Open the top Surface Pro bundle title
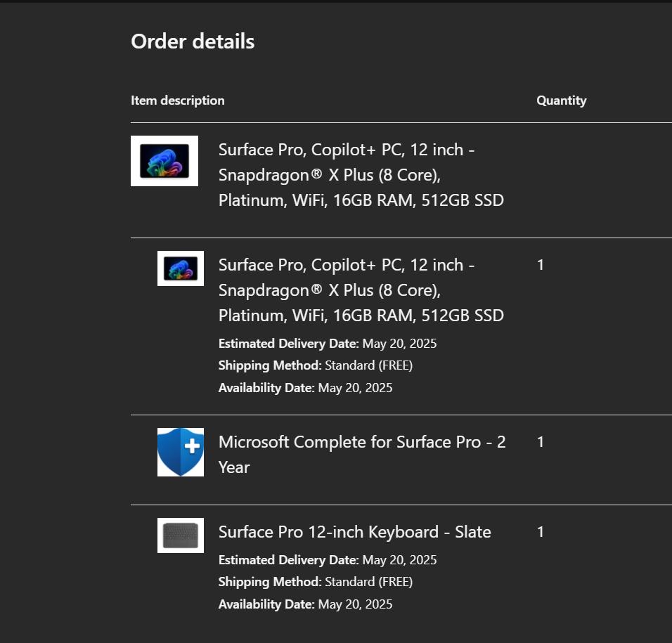 [361, 175]
